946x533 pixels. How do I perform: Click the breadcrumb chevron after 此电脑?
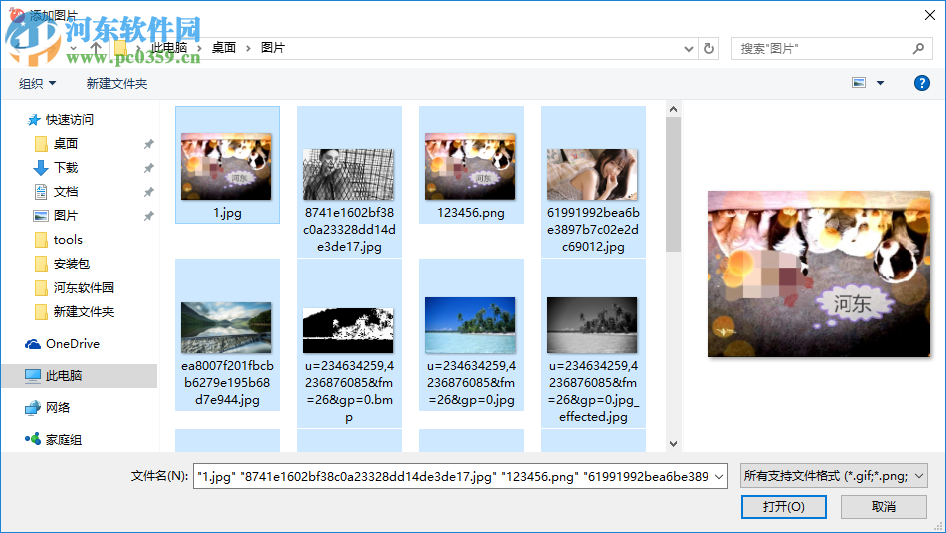[199, 48]
